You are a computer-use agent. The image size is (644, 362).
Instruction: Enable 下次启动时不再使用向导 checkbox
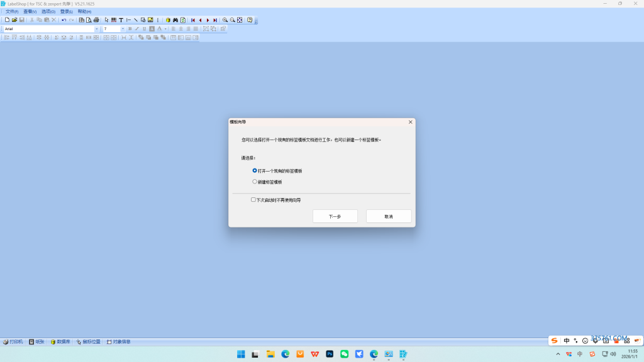click(x=253, y=200)
